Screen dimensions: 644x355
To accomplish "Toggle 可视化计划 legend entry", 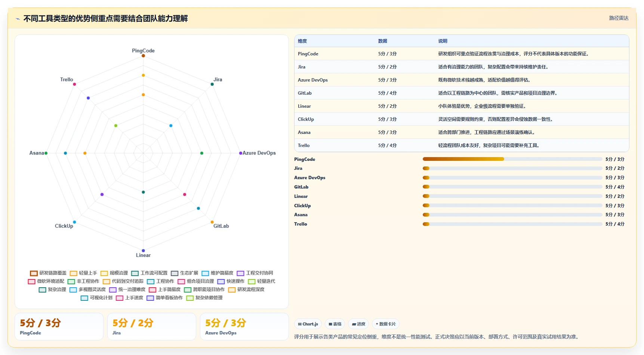I will 96,298.
